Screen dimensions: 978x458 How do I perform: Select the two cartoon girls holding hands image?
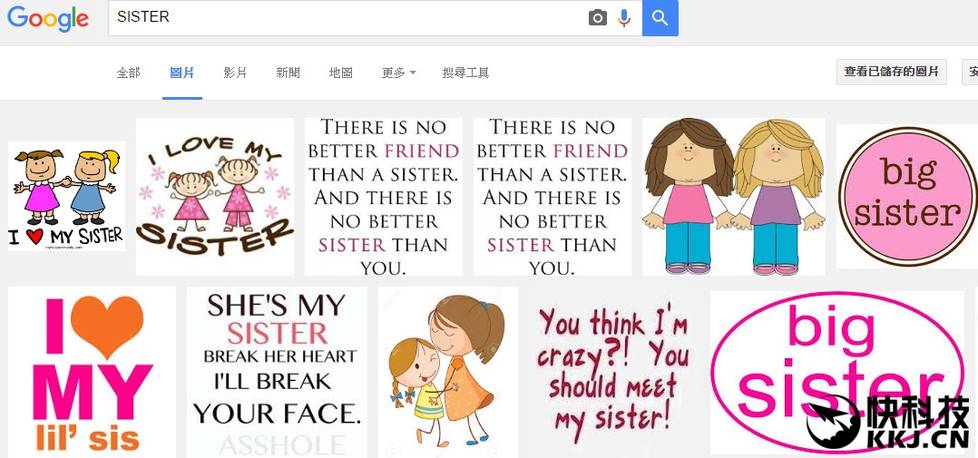(734, 197)
